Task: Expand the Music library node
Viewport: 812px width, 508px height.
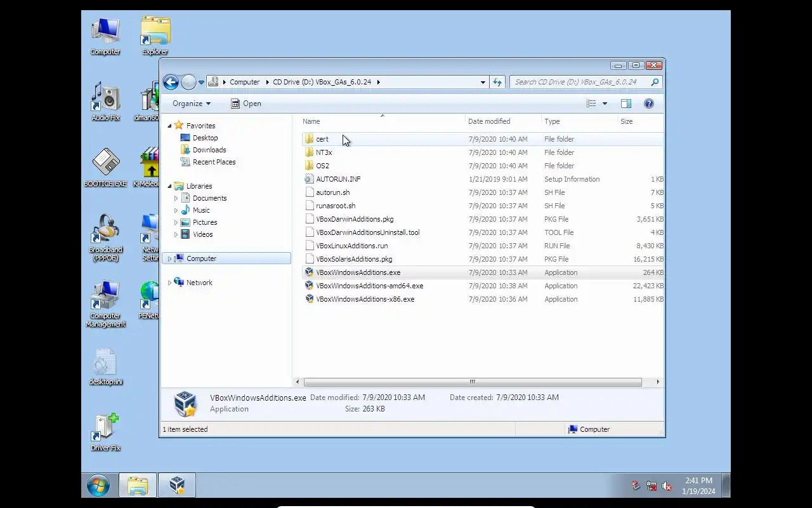Action: (x=176, y=210)
